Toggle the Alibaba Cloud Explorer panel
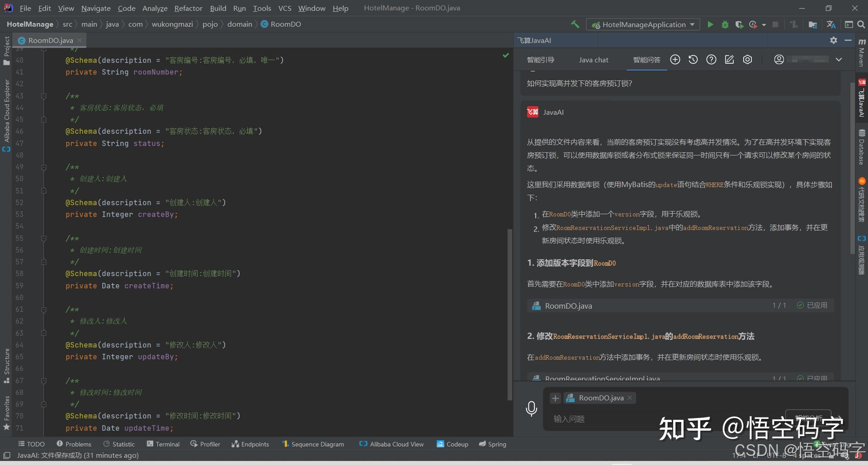This screenshot has width=868, height=465. [x=6, y=115]
